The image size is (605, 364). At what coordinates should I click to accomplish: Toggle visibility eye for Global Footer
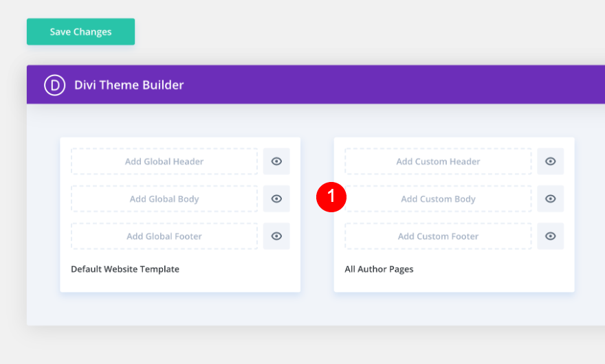coord(276,236)
